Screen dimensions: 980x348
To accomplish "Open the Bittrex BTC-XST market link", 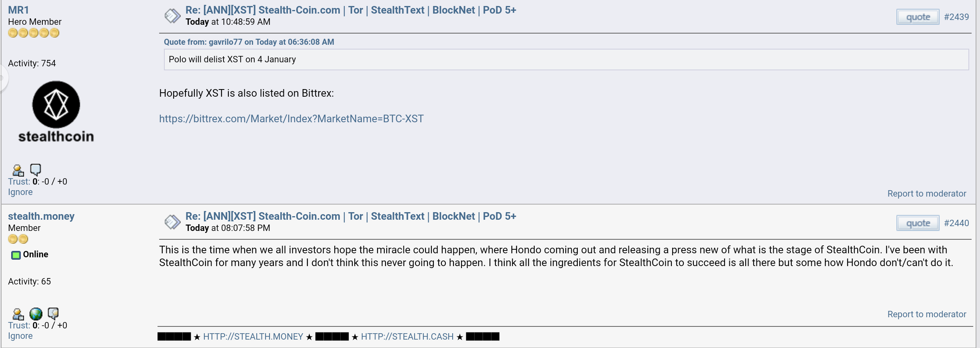I will [291, 119].
